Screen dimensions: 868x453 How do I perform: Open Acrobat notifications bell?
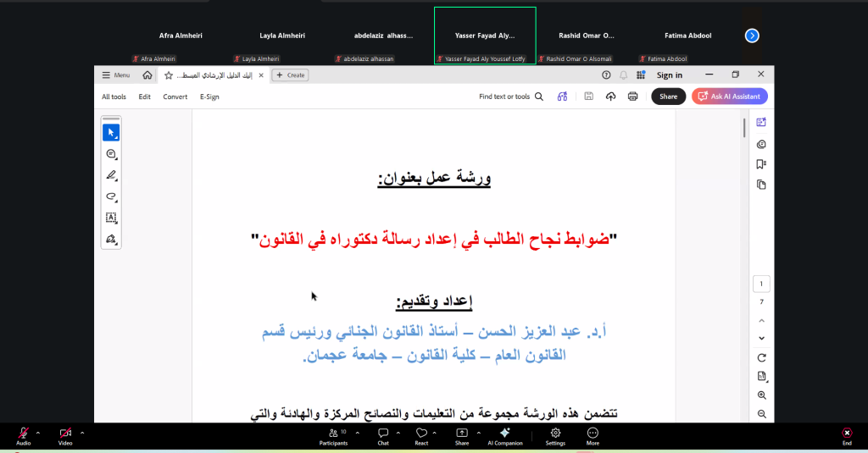[x=623, y=75]
